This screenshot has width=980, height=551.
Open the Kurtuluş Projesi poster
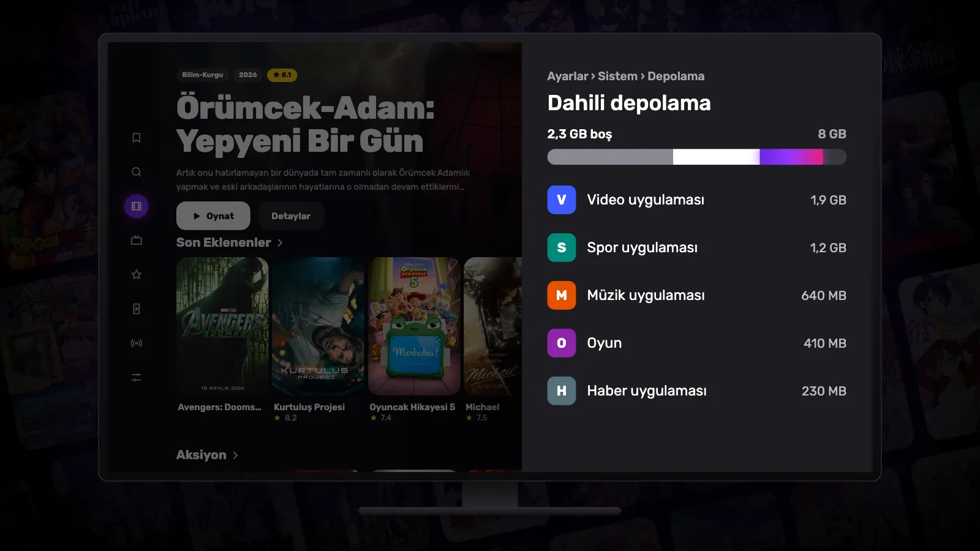pos(318,326)
